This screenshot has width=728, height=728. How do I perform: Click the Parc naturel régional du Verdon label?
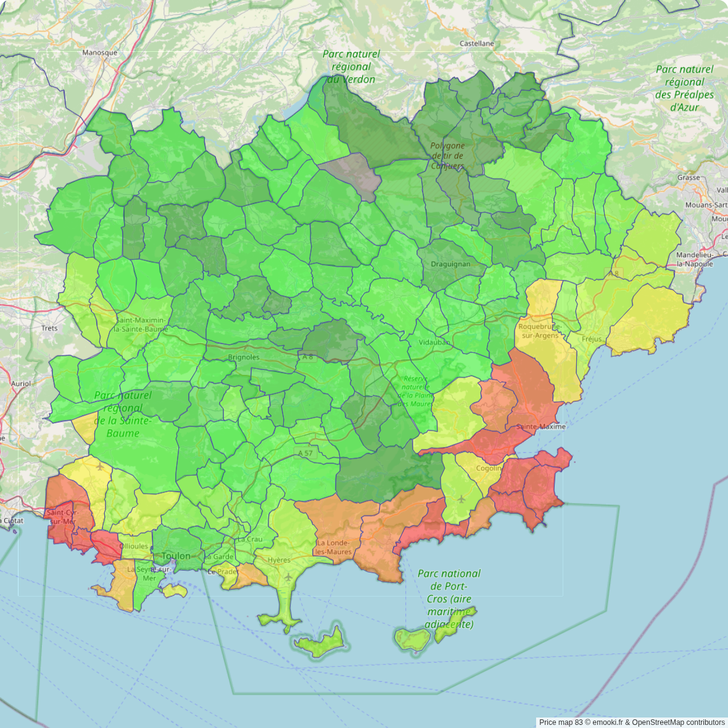[351, 67]
